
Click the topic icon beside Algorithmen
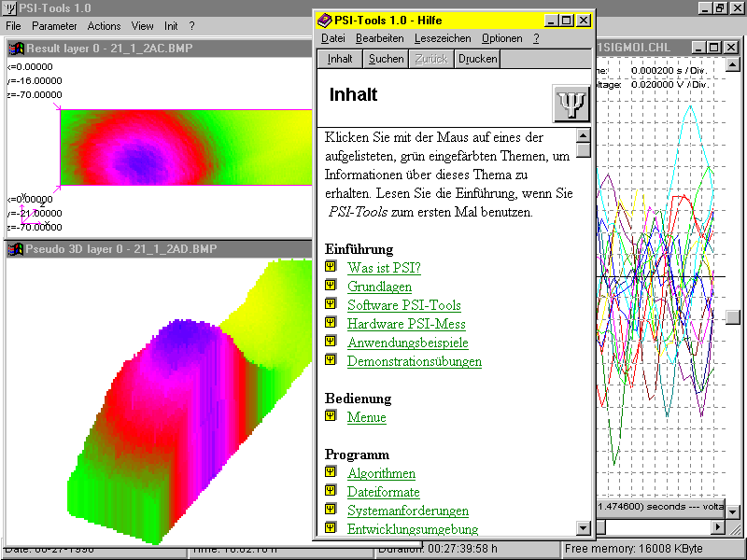coord(331,472)
